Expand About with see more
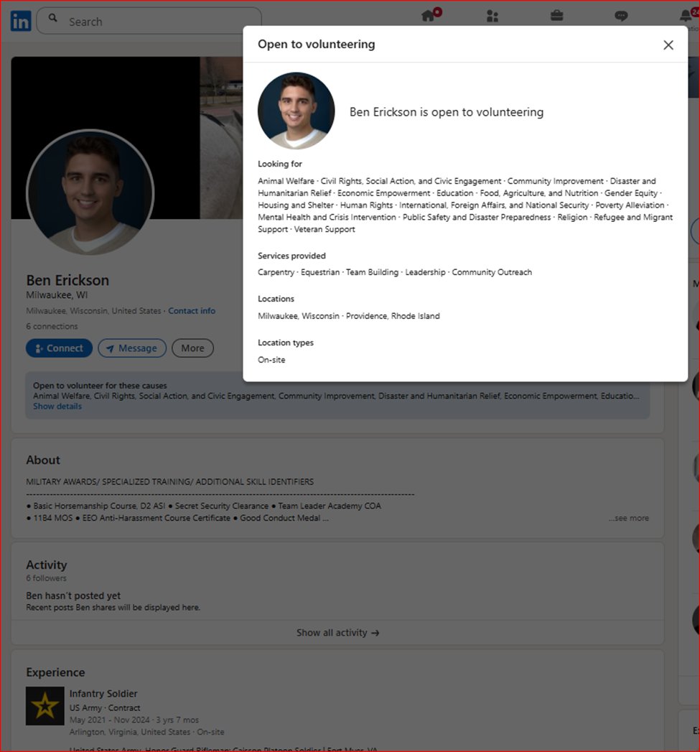700x752 pixels. 628,518
